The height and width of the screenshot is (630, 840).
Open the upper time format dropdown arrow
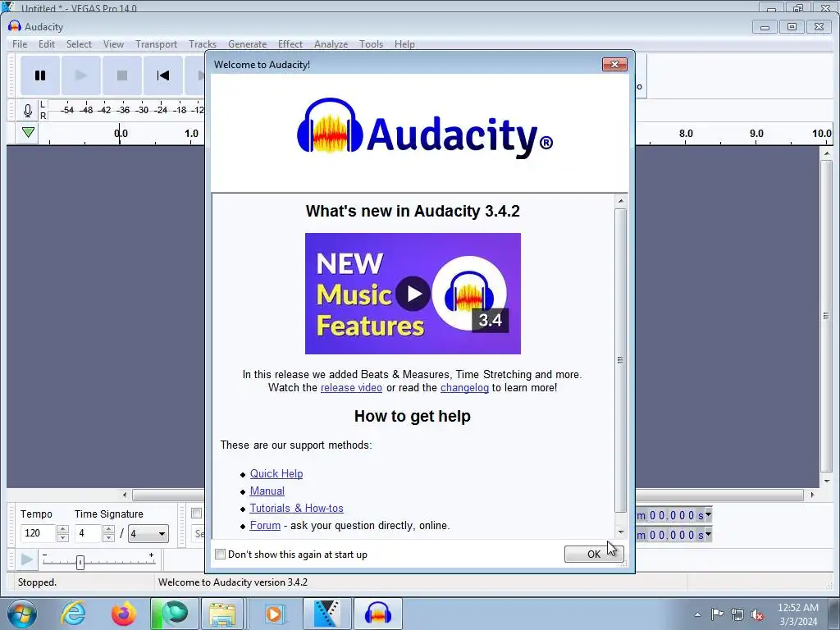708,514
